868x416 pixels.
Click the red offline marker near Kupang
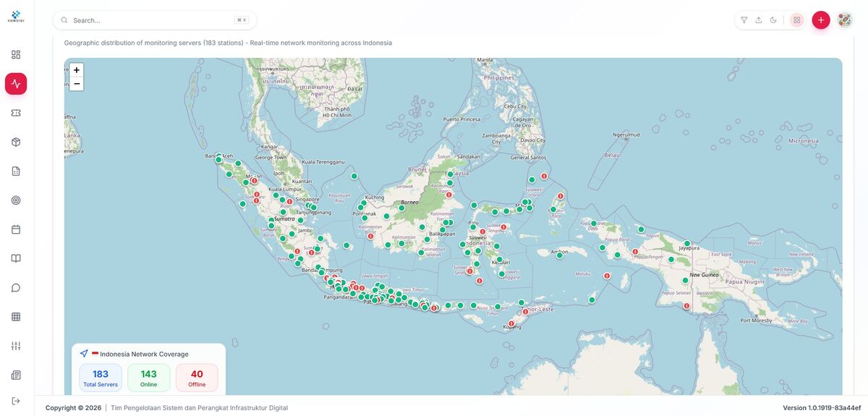coord(511,323)
